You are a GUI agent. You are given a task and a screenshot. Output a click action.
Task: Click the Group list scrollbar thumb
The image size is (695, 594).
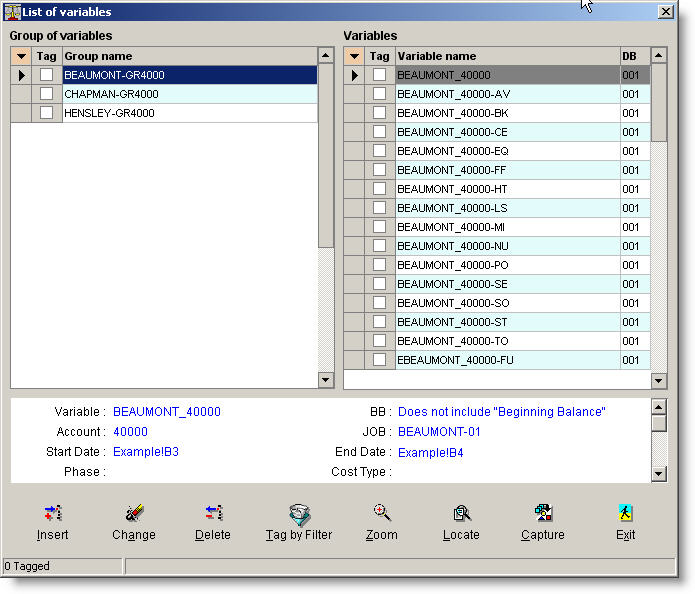point(326,156)
